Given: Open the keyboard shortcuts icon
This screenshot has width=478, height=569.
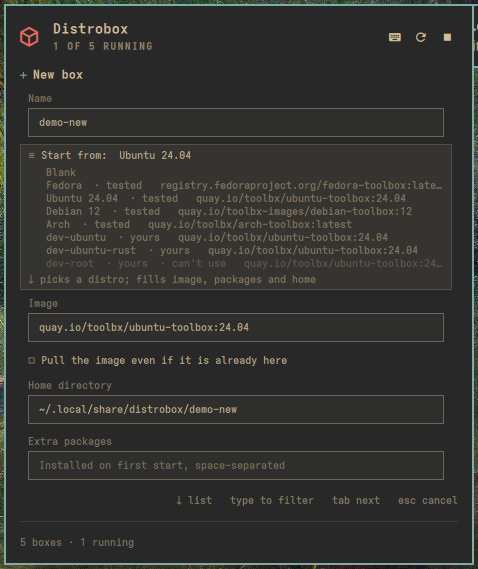Looking at the screenshot, I should 395,37.
